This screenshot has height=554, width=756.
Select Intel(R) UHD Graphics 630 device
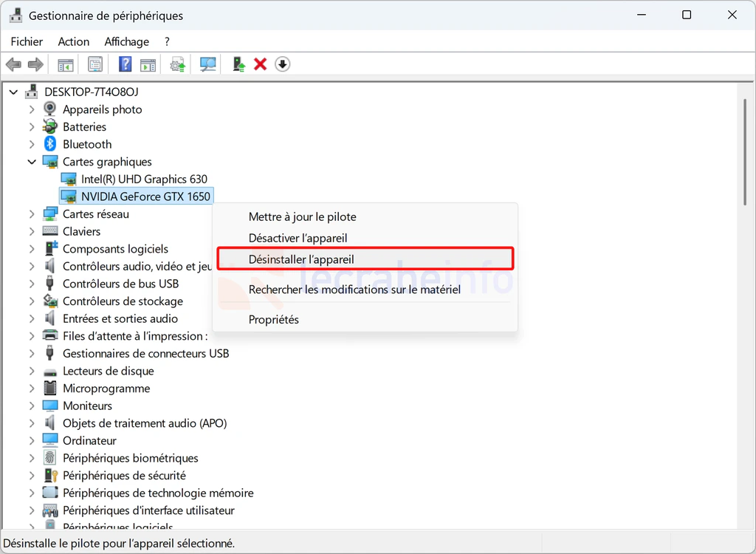144,179
